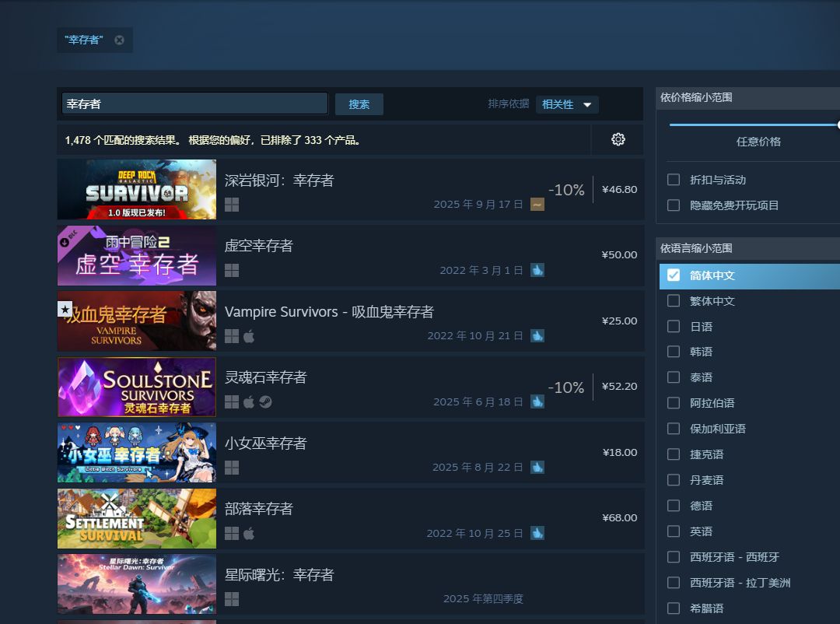Click Windows icon for 小女巫幸存者

click(x=232, y=468)
